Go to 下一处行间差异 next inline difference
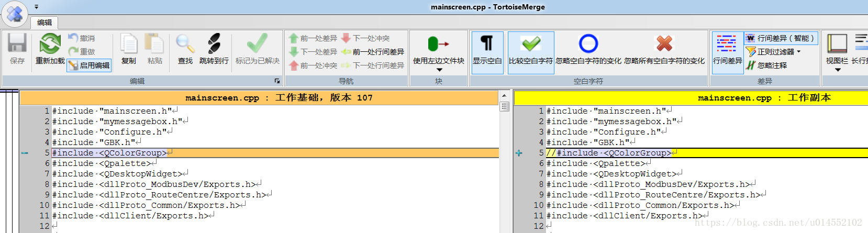868x233 pixels. tap(373, 65)
